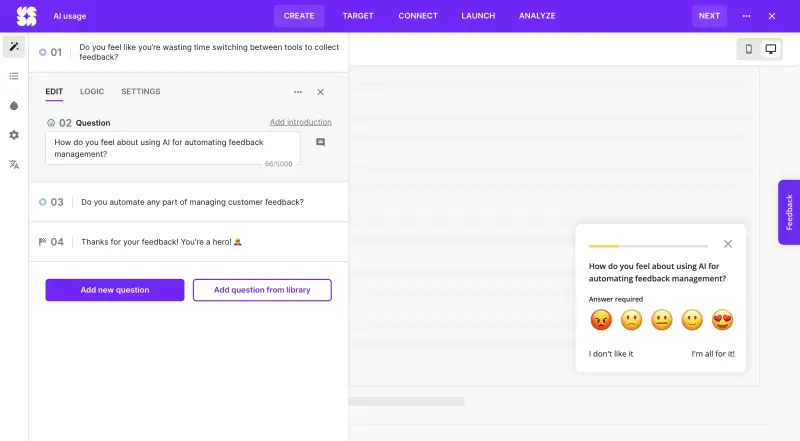
Task: Open the side Feedback tab
Action: click(789, 212)
